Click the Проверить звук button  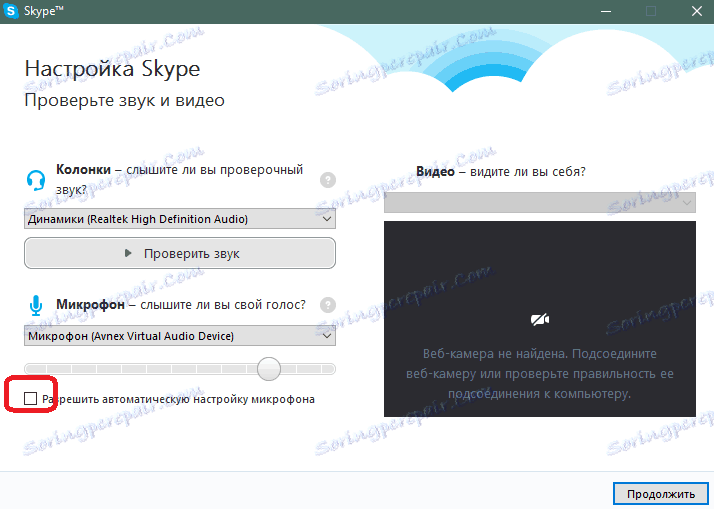tap(180, 253)
